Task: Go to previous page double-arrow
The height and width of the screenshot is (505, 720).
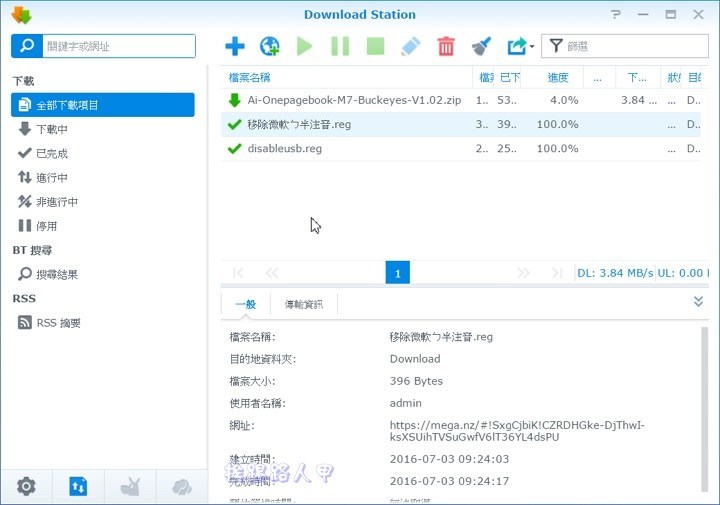Action: tap(272, 273)
